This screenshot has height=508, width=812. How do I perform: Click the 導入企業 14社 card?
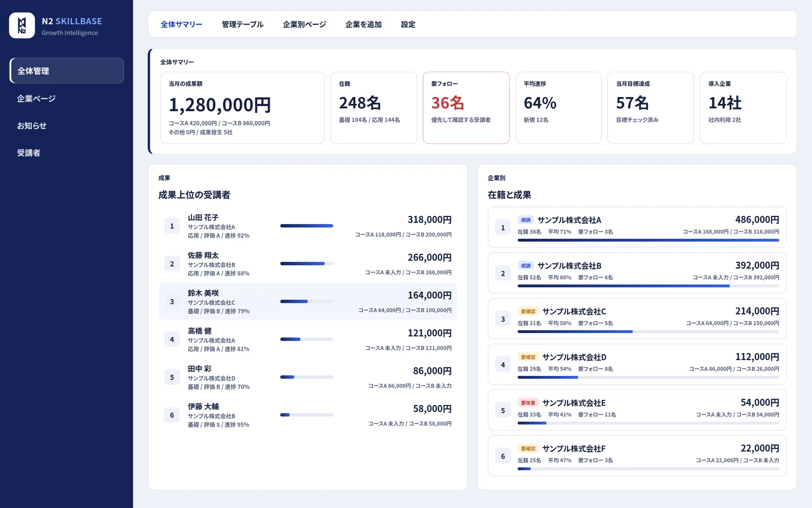click(743, 108)
